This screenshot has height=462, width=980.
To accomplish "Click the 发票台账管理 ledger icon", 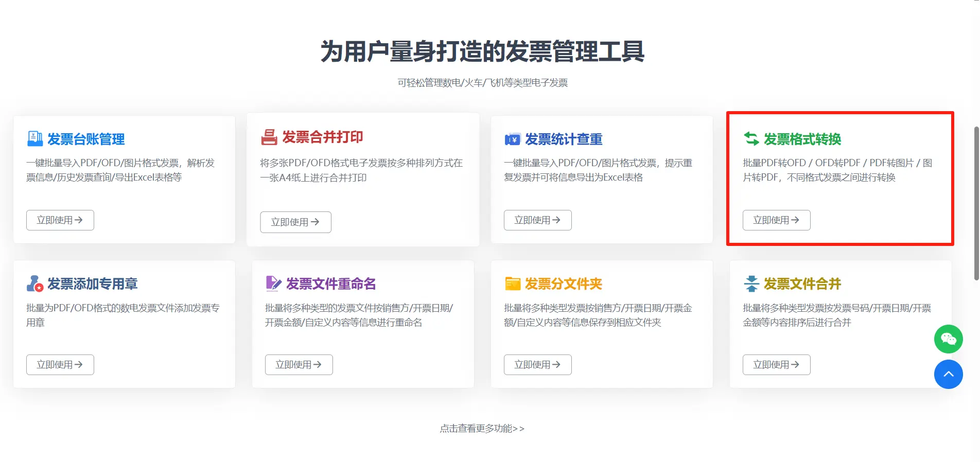I will coord(35,139).
